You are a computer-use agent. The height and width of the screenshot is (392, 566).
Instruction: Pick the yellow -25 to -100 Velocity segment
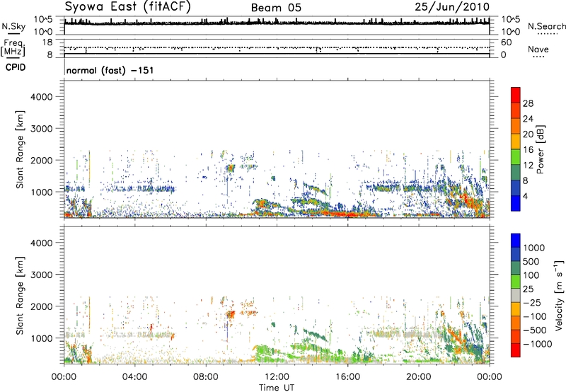pyautogui.click(x=516, y=309)
